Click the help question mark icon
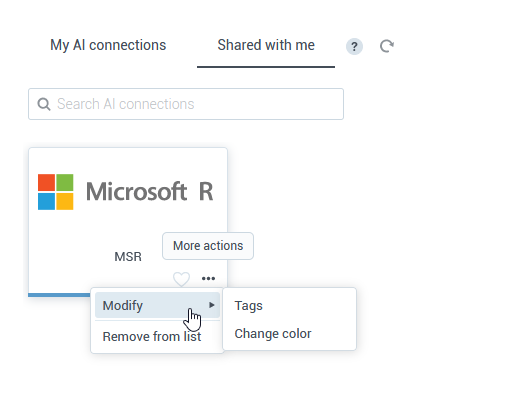This screenshot has height=395, width=510. [354, 46]
